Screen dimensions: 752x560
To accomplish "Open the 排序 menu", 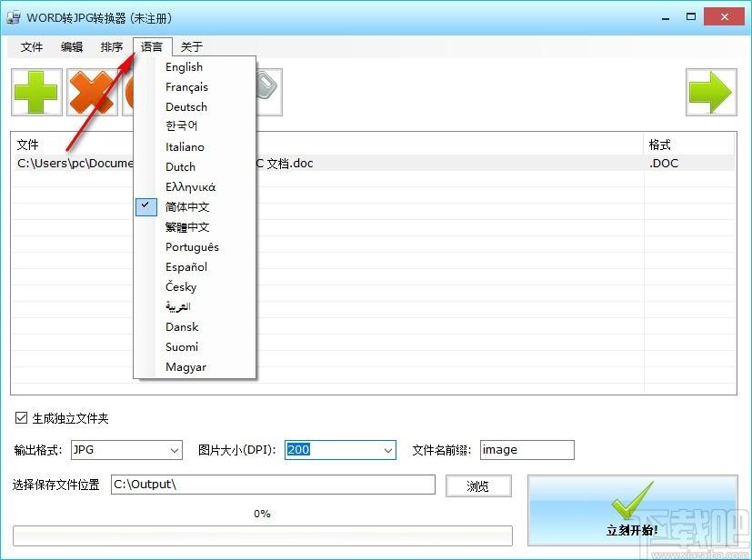I will point(112,47).
